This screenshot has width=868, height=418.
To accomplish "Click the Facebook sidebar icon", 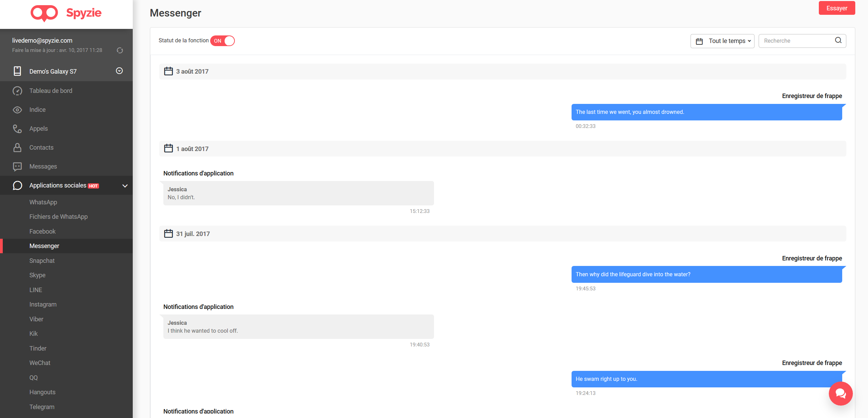I will tap(43, 232).
